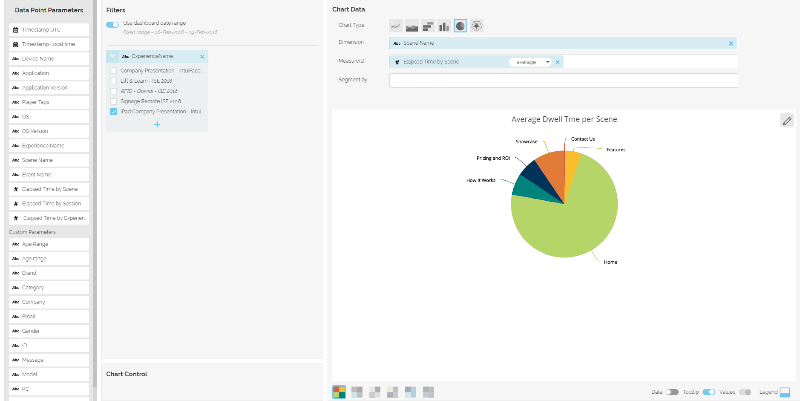Viewport: 800px width, 401px height.
Task: Check the Lift & Learn experience checkbox
Action: [x=114, y=81]
